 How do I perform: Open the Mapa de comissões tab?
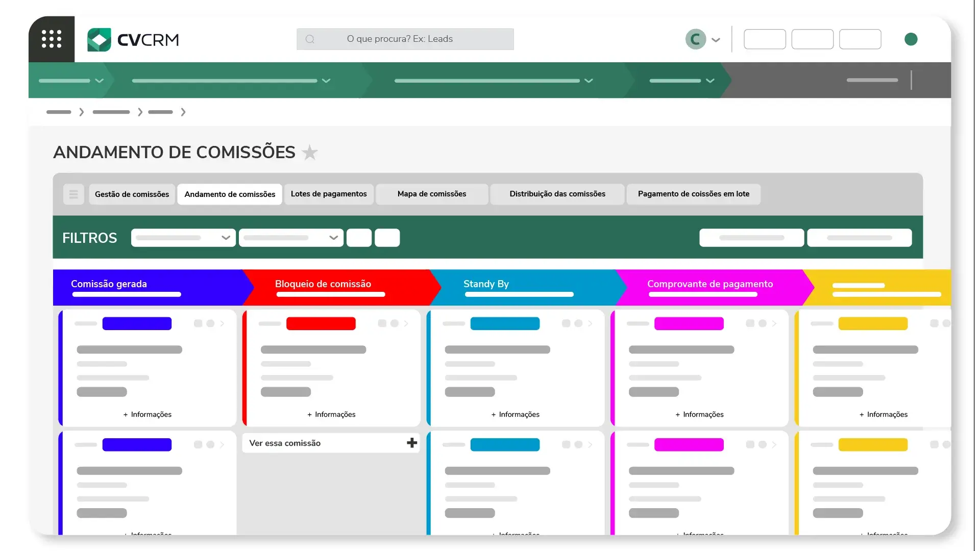[432, 194]
